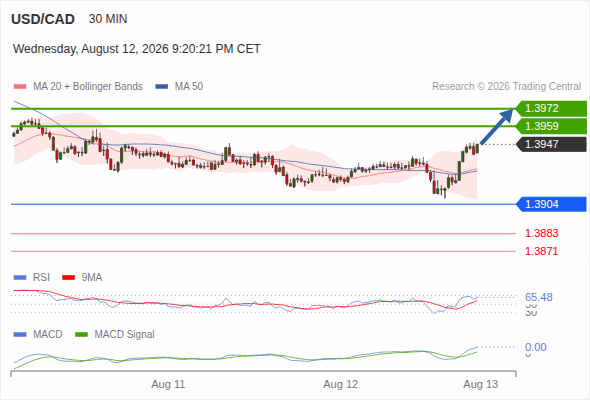Click the blue RSI legend marker
Screen dimensions: 590x400
20,278
